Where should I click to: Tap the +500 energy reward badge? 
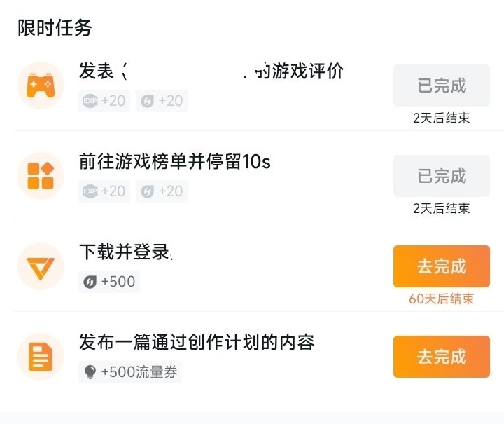109,282
